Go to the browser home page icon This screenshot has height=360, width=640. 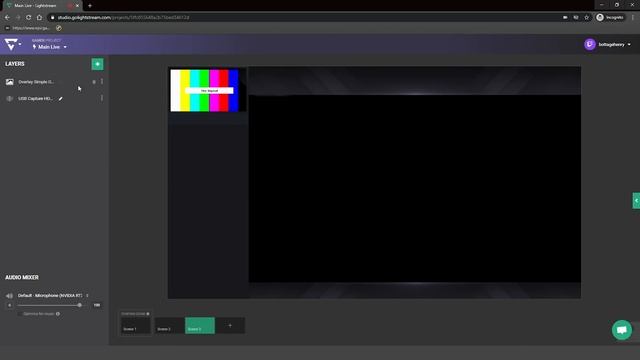coord(39,18)
